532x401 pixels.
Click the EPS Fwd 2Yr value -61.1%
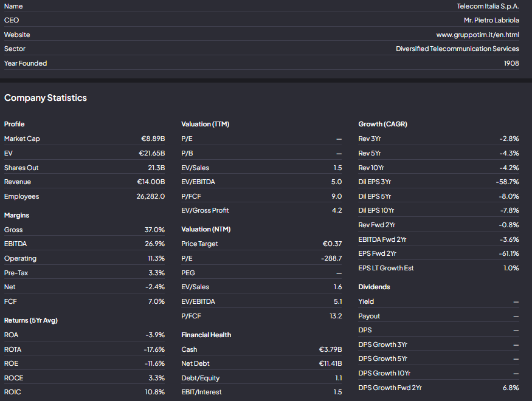(x=509, y=253)
